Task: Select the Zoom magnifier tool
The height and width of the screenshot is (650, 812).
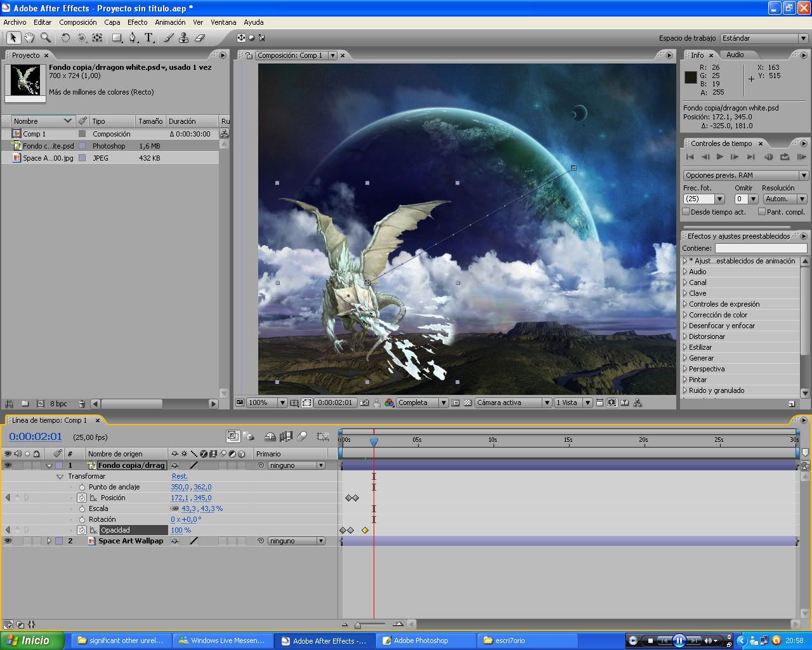Action: (46, 38)
